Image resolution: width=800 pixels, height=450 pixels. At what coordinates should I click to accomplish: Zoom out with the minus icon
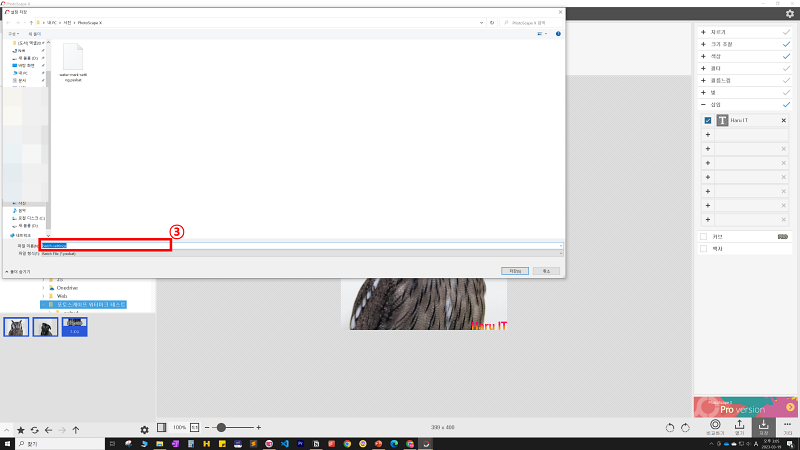(207, 428)
